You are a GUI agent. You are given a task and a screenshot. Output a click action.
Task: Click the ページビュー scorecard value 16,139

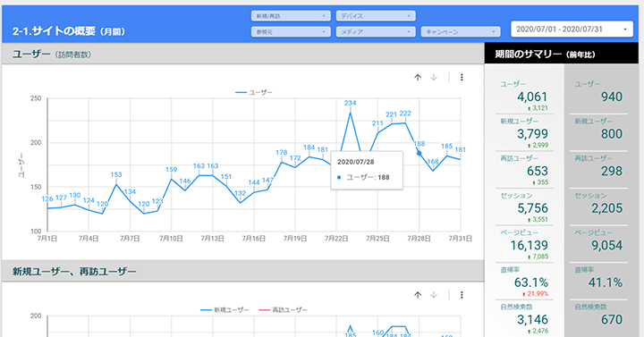tap(529, 246)
